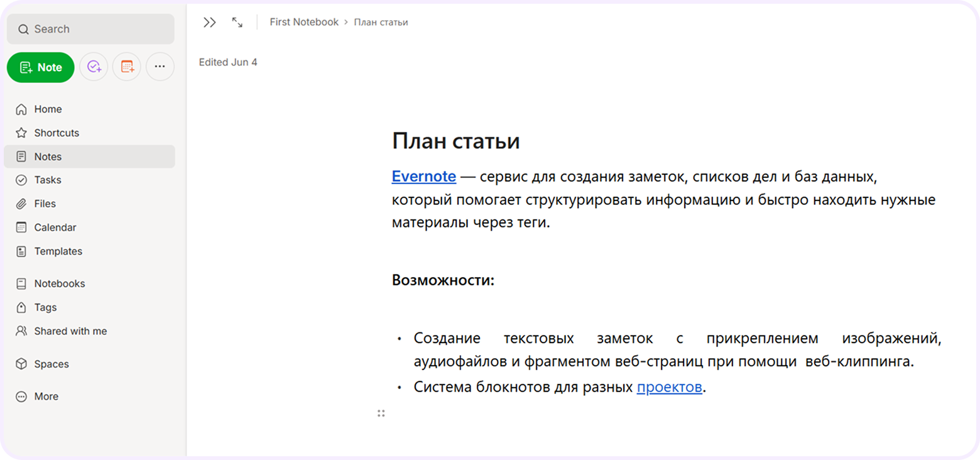The image size is (980, 460).
Task: Click the Система блокнотов bullet text
Action: [560, 387]
